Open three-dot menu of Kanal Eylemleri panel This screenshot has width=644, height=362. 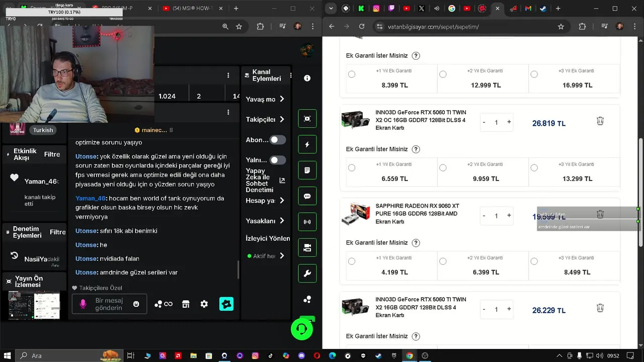point(290,76)
